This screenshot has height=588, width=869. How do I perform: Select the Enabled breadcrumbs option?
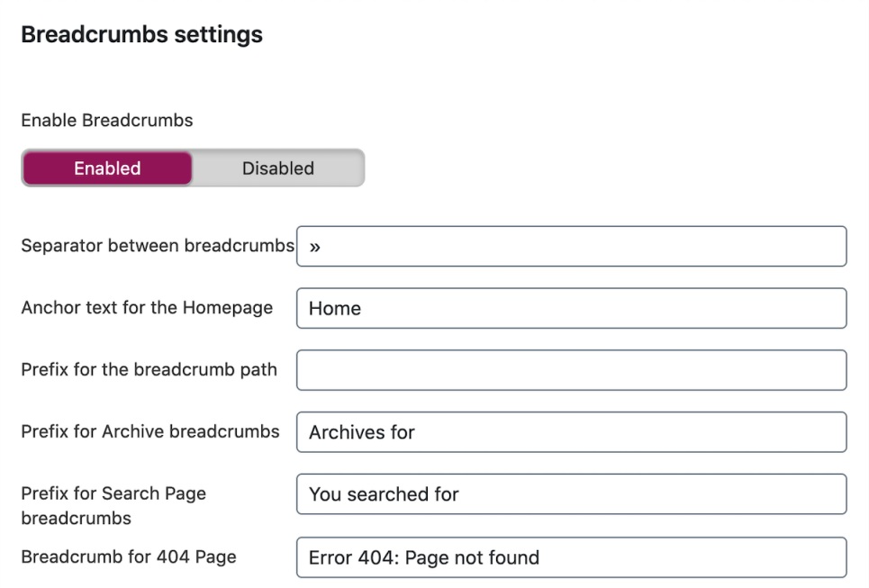107,167
